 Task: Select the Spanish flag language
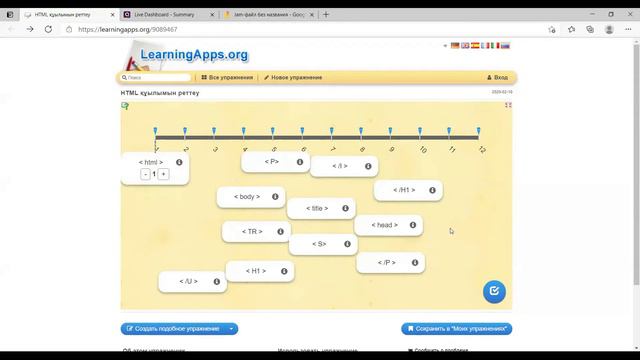pos(475,45)
